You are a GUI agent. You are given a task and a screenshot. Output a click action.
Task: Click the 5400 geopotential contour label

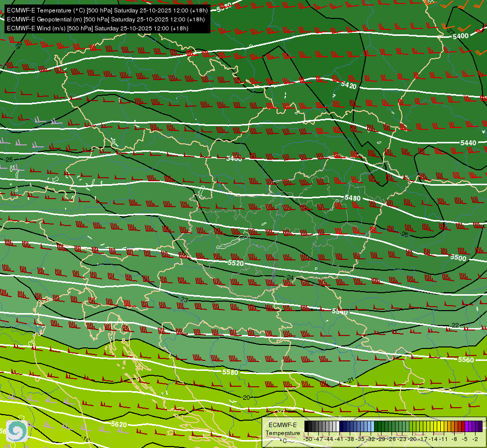461,36
